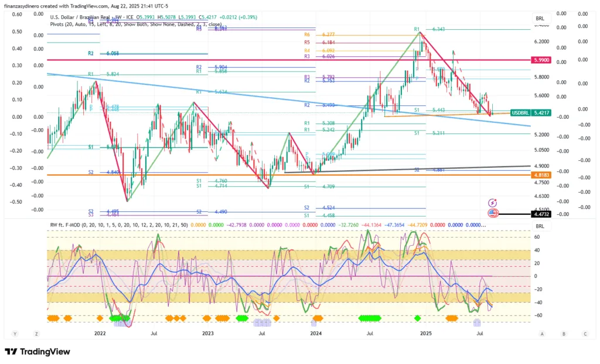
Task: Click the circled Z marker on time axis
Action: click(36, 334)
